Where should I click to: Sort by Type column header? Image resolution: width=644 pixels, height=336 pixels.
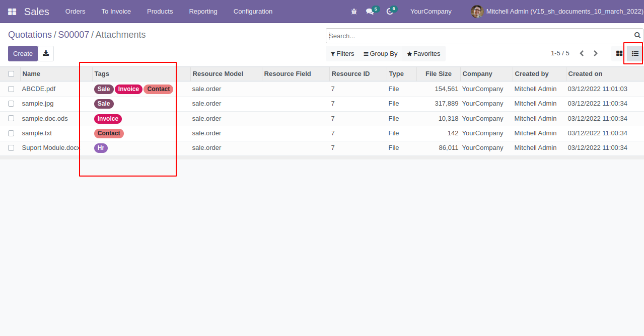coord(396,74)
